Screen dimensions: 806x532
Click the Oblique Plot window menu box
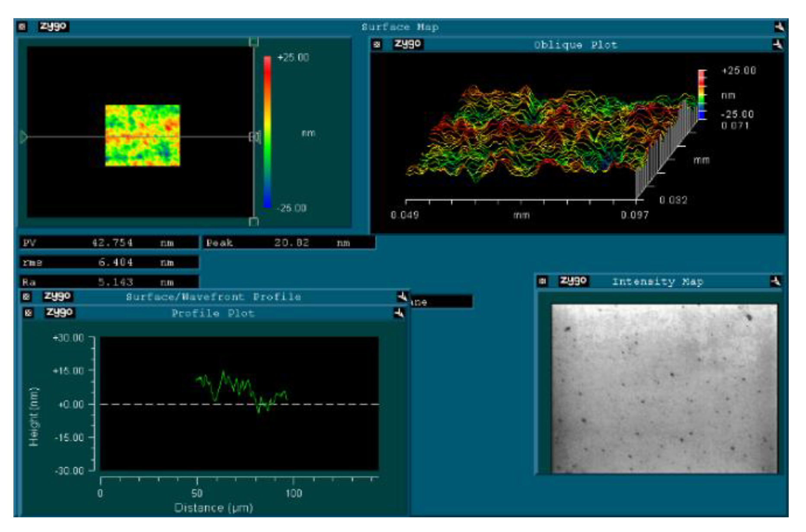377,45
